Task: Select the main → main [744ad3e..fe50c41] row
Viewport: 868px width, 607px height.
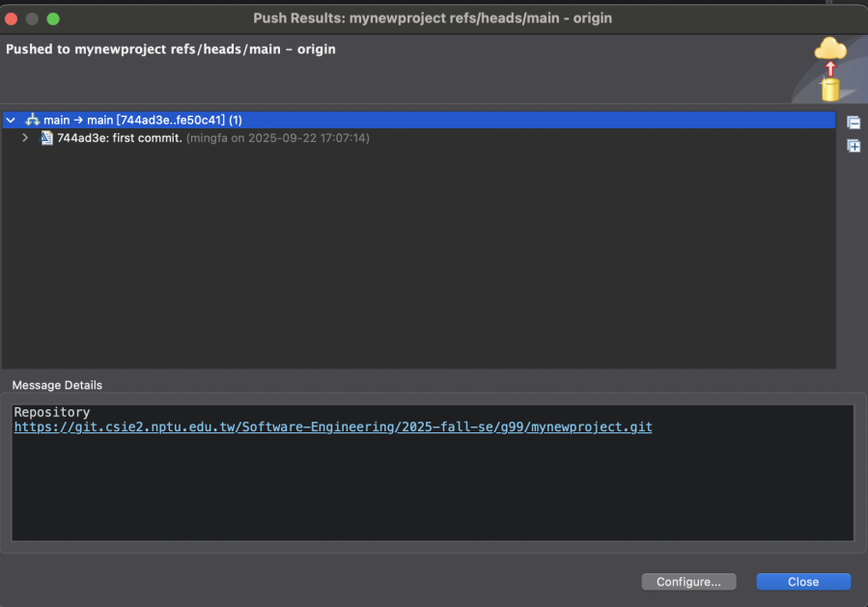Action: click(x=143, y=120)
